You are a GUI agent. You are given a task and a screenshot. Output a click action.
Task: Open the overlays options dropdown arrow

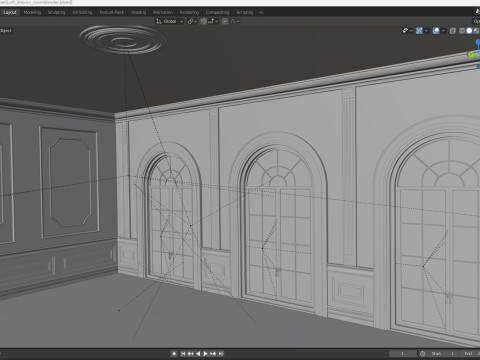coord(443,31)
